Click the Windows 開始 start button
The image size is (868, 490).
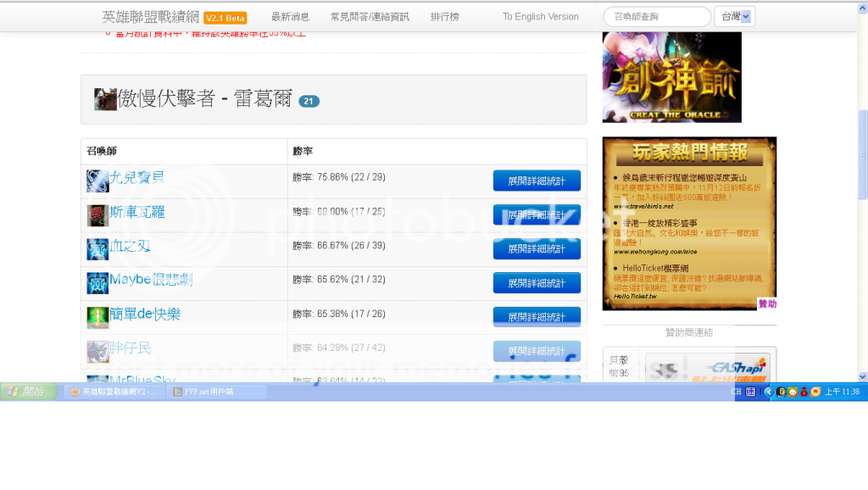(28, 392)
